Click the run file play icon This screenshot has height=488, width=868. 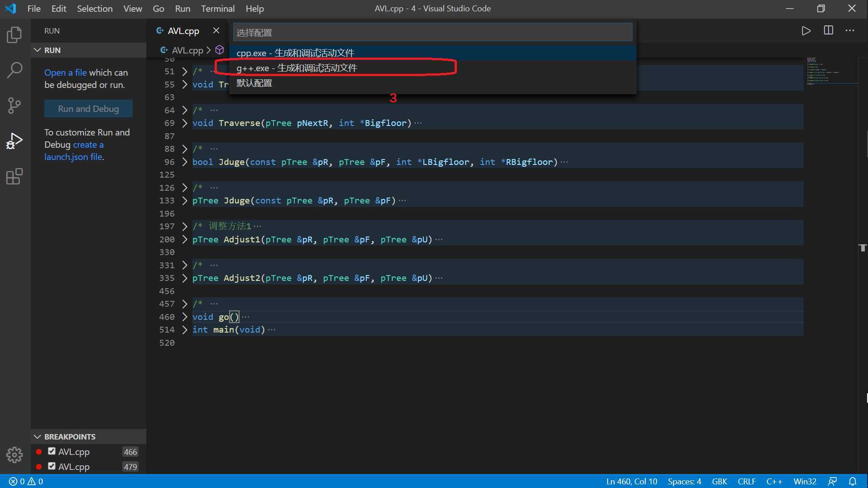pyautogui.click(x=806, y=30)
